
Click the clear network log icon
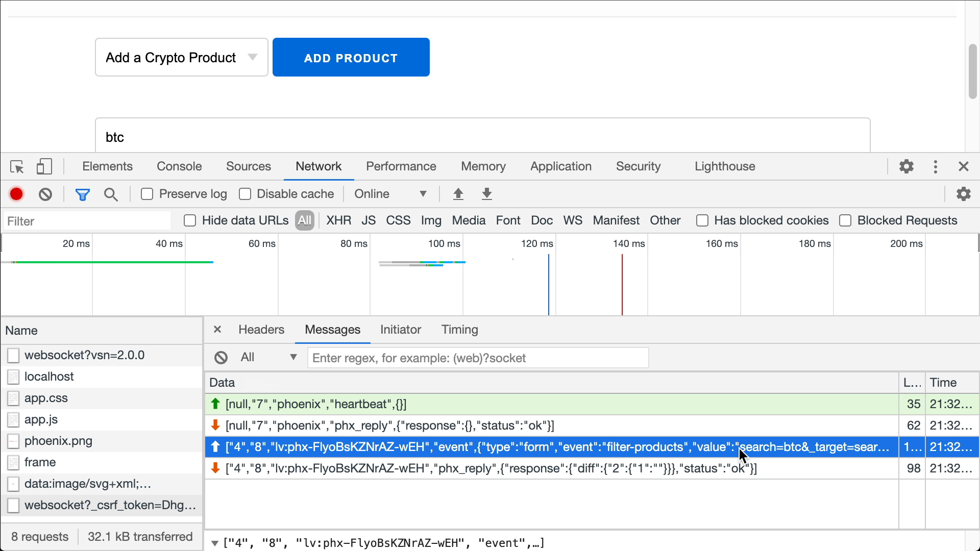(x=45, y=194)
